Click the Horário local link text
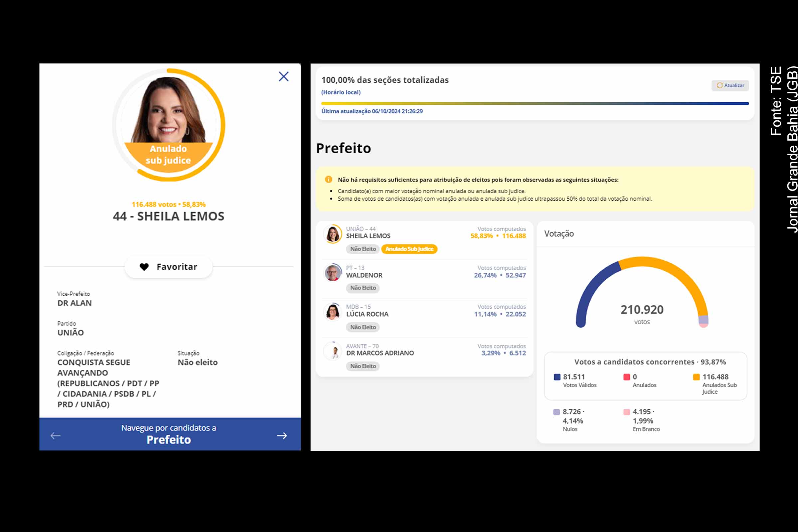 340,92
